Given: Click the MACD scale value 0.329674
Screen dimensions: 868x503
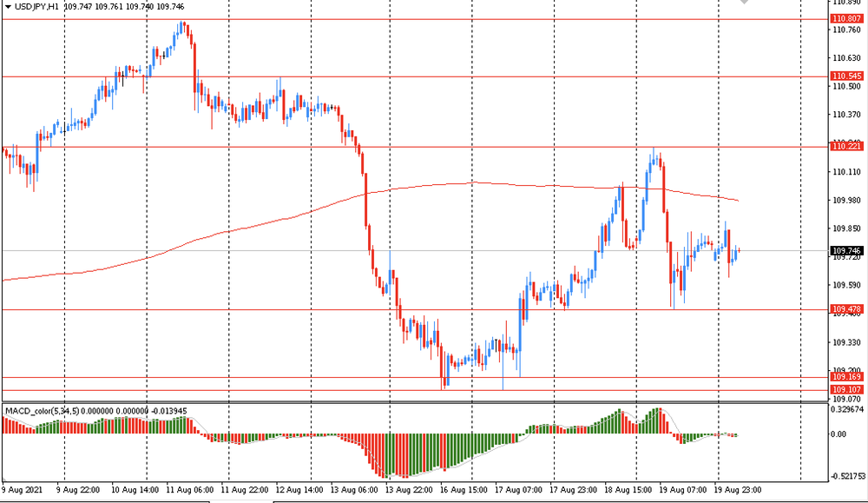Looking at the screenshot, I should click(x=847, y=409).
